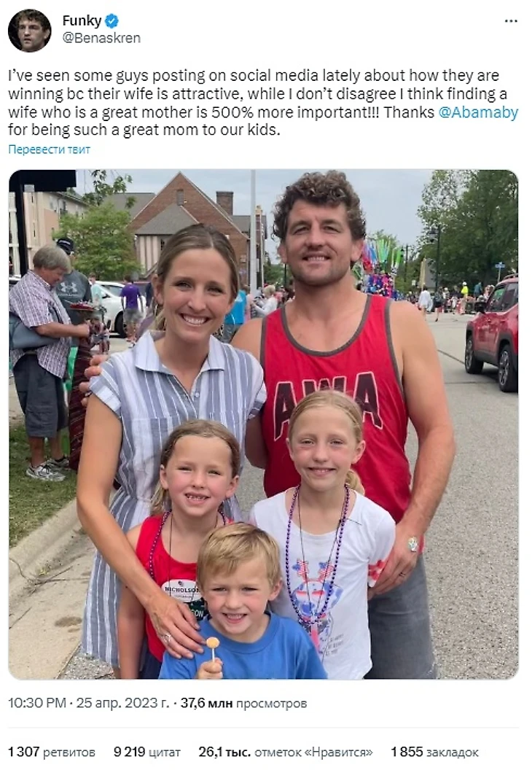
Task: Click the blue verified badge icon
Action: click(112, 20)
